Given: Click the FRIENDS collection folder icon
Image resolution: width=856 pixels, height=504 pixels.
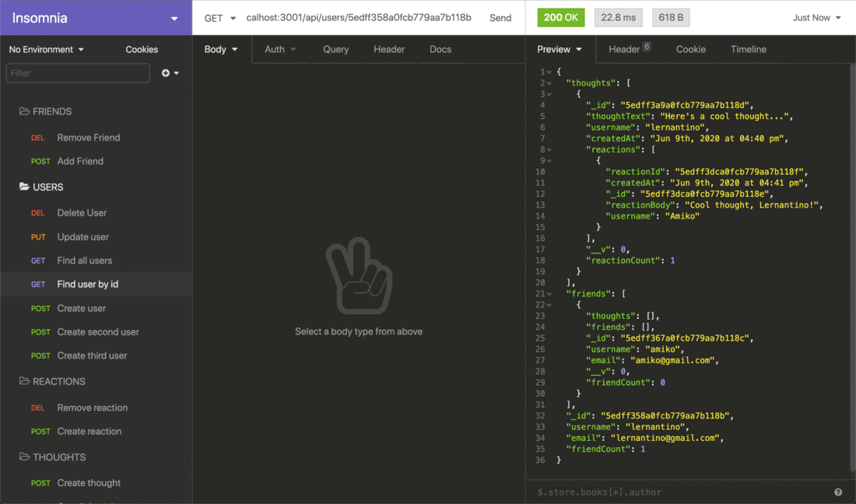Looking at the screenshot, I should coord(23,111).
